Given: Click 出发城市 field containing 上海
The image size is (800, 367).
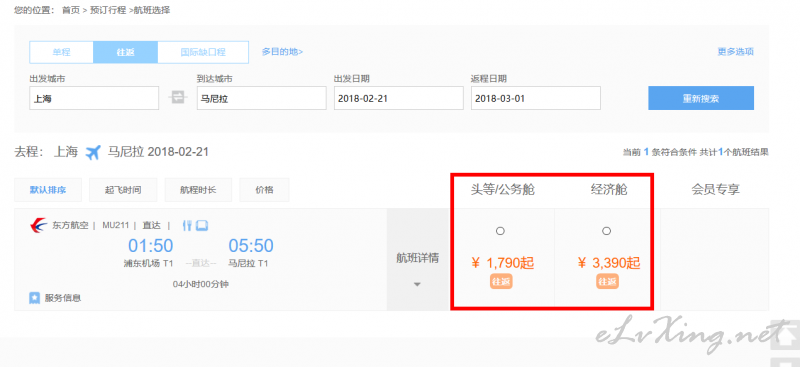Looking at the screenshot, I should (94, 98).
